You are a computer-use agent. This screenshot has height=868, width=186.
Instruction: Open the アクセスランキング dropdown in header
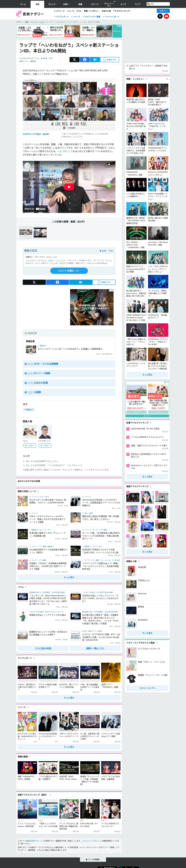point(122,11)
